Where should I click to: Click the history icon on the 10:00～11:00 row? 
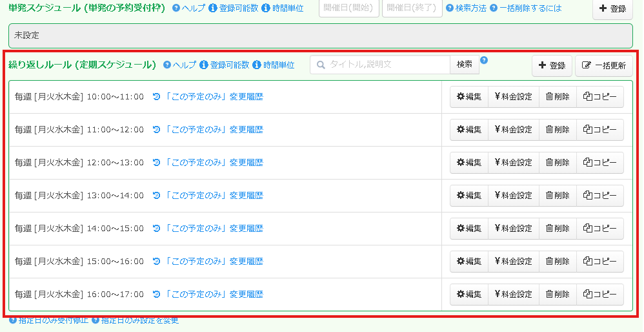click(156, 97)
